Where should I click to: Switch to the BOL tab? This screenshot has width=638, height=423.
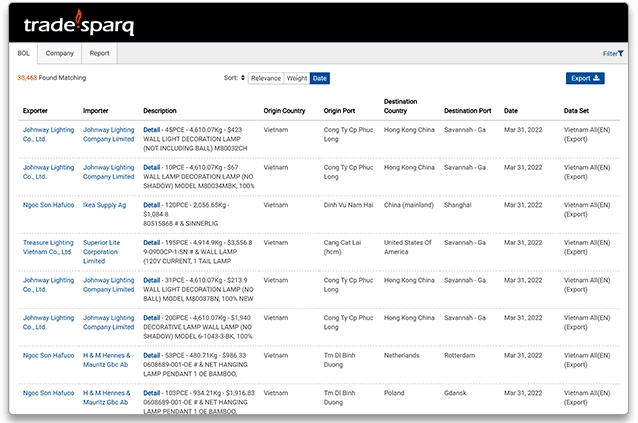[23, 53]
